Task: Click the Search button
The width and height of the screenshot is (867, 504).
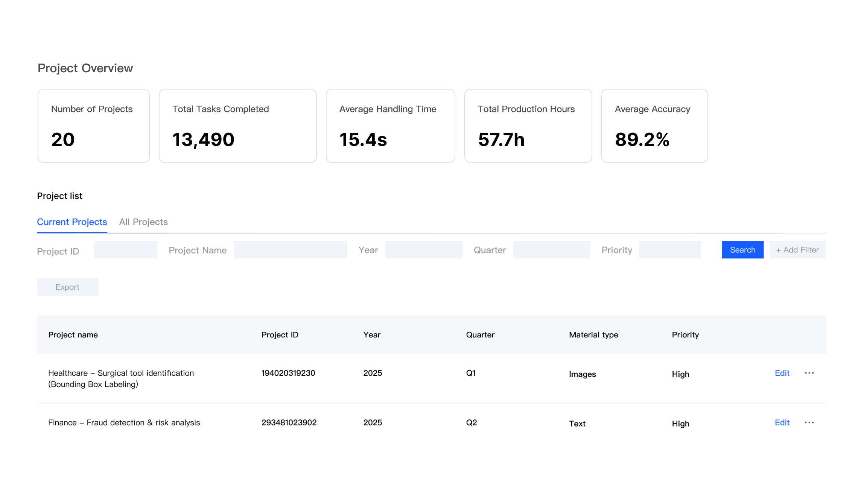Action: (742, 250)
